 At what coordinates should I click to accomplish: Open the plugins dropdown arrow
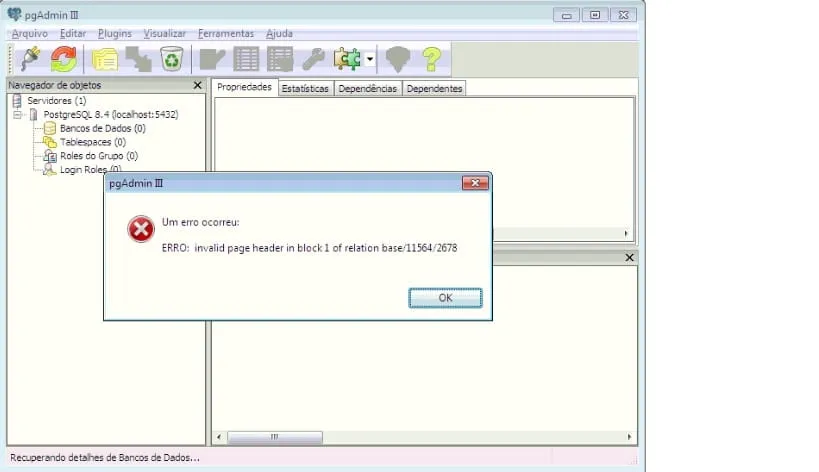pos(370,59)
